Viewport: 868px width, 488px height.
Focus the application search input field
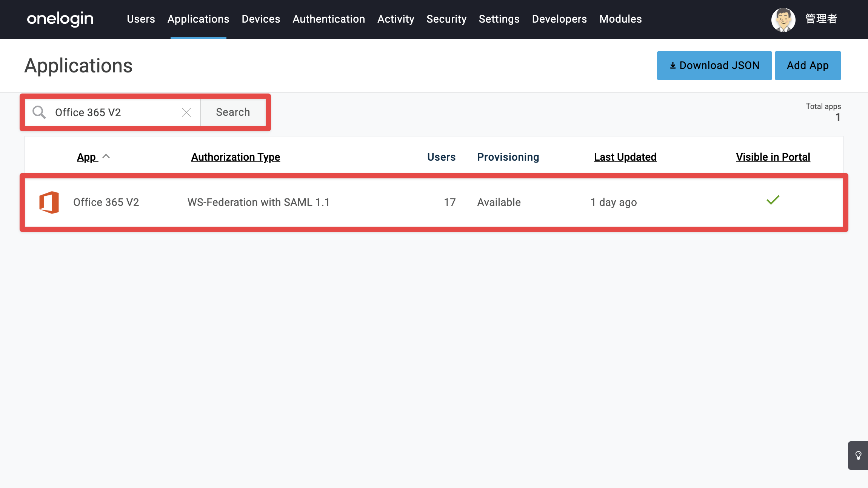coord(113,112)
